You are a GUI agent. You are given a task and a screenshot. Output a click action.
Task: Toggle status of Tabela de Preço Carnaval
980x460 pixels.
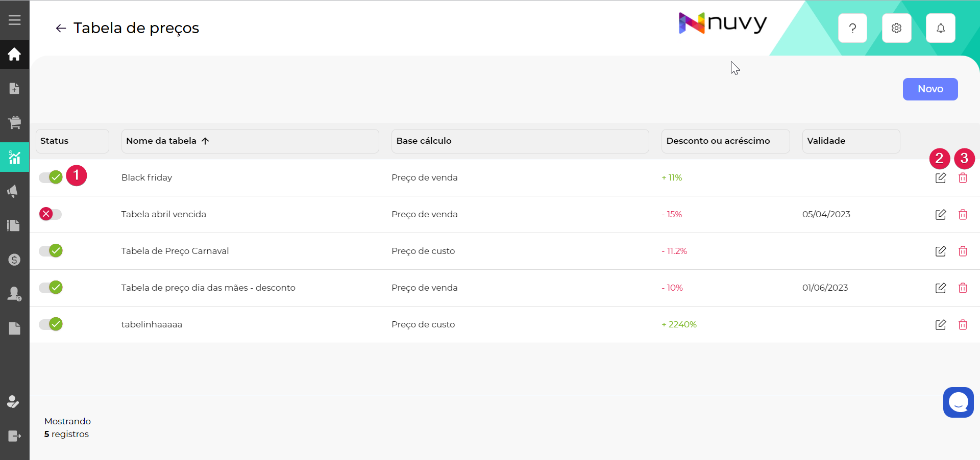51,251
